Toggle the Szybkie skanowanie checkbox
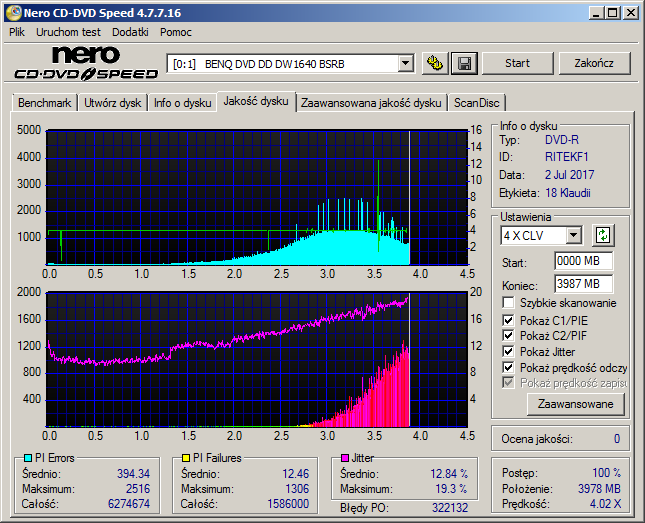Screen dimensions: 645x523 click(x=508, y=303)
